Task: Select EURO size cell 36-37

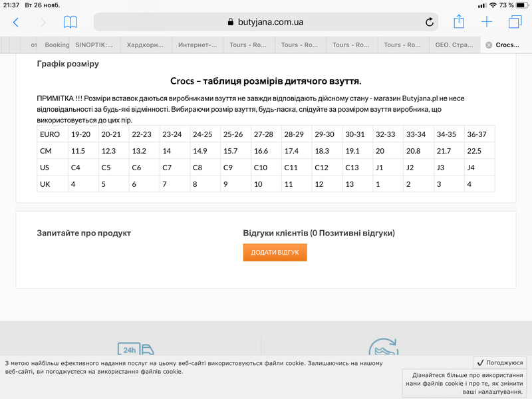Action: 479,134
